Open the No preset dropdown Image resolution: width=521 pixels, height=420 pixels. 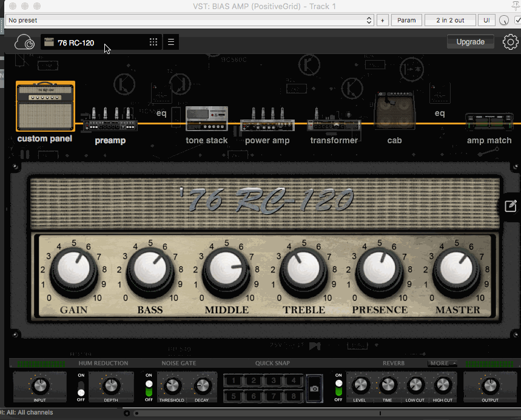click(x=190, y=20)
